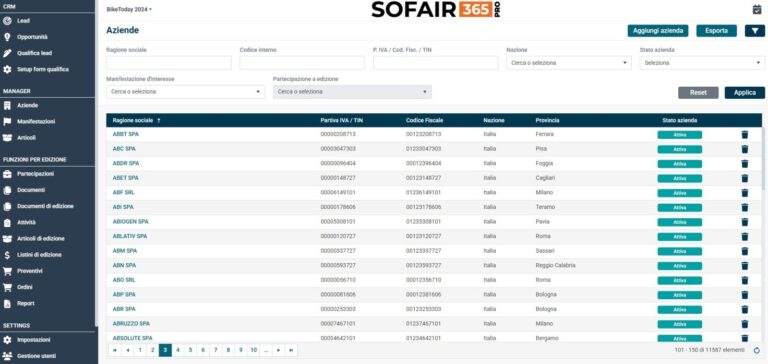Click the Aggiungi azienda button
Image resolution: width=768 pixels, height=364 pixels.
coord(658,31)
